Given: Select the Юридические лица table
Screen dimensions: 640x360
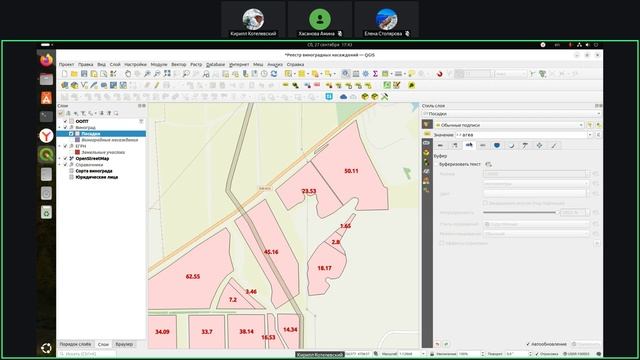Looking at the screenshot, I should (x=97, y=177).
